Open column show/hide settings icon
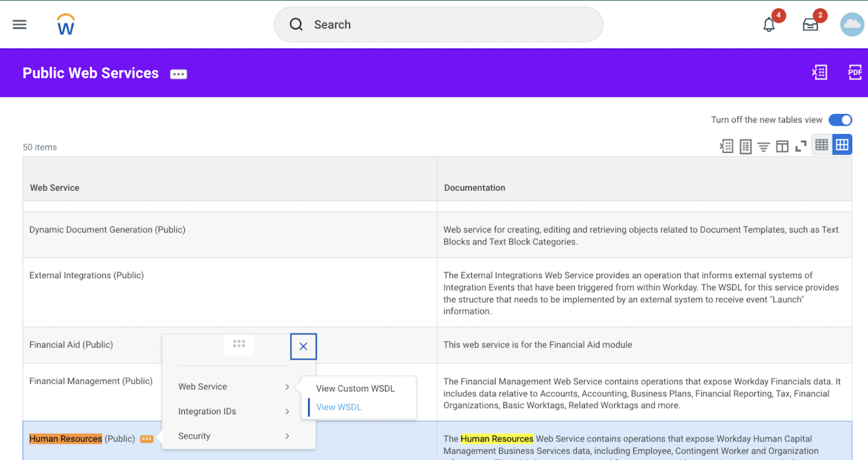 pos(782,147)
